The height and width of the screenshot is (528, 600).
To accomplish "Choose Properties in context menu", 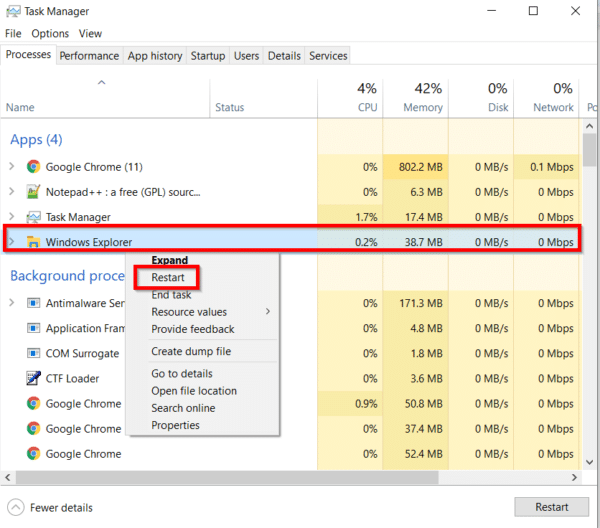I will [175, 425].
